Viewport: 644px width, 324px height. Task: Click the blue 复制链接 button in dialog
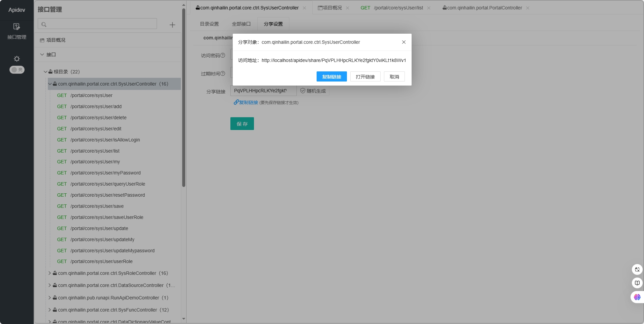point(331,77)
